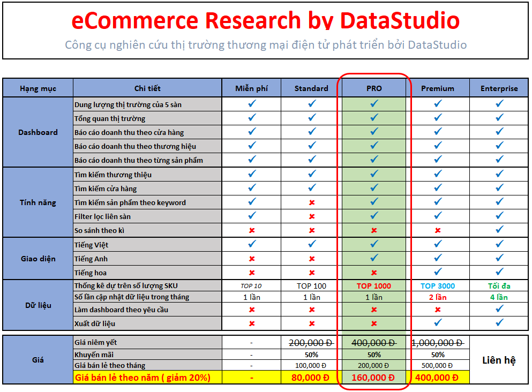The image size is (532, 392).
Task: Select the Enterprise column header
Action: pyautogui.click(x=499, y=88)
